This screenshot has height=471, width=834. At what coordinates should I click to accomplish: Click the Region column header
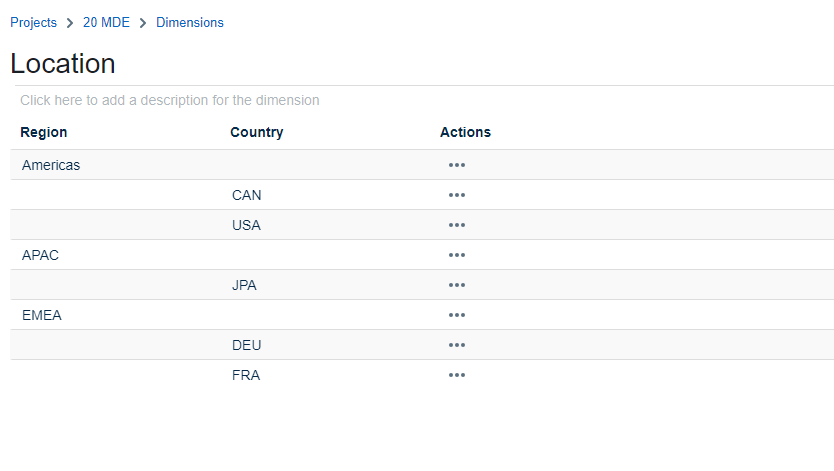pyautogui.click(x=44, y=132)
